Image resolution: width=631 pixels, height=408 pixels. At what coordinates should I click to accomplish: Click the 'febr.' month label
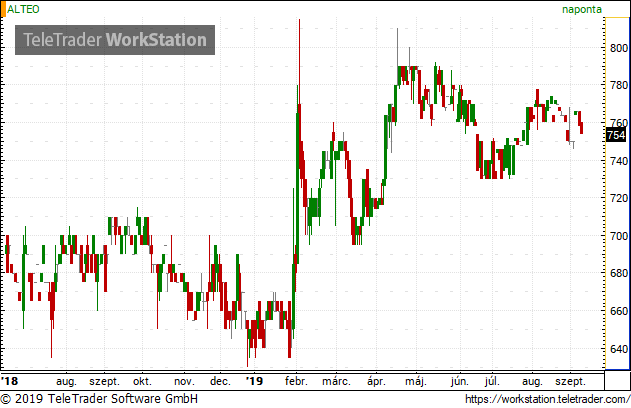[x=296, y=381]
